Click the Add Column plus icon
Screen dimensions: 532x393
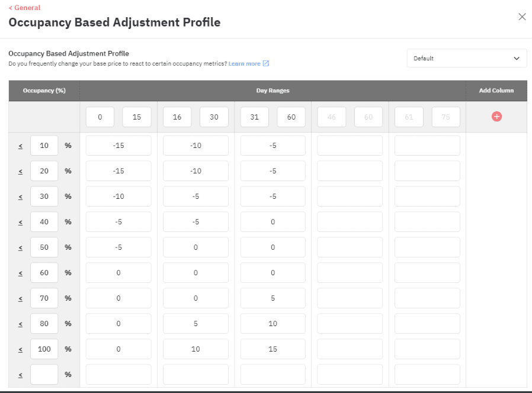coord(496,117)
